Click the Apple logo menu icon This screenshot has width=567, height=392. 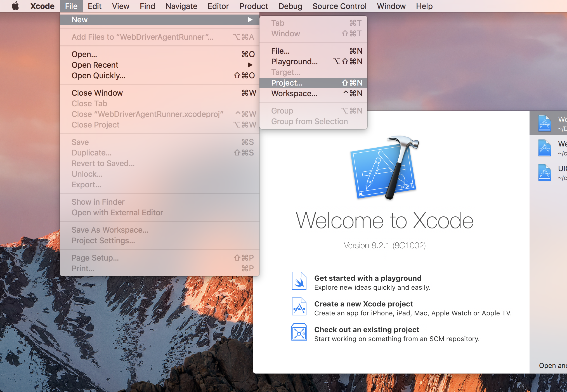[15, 6]
